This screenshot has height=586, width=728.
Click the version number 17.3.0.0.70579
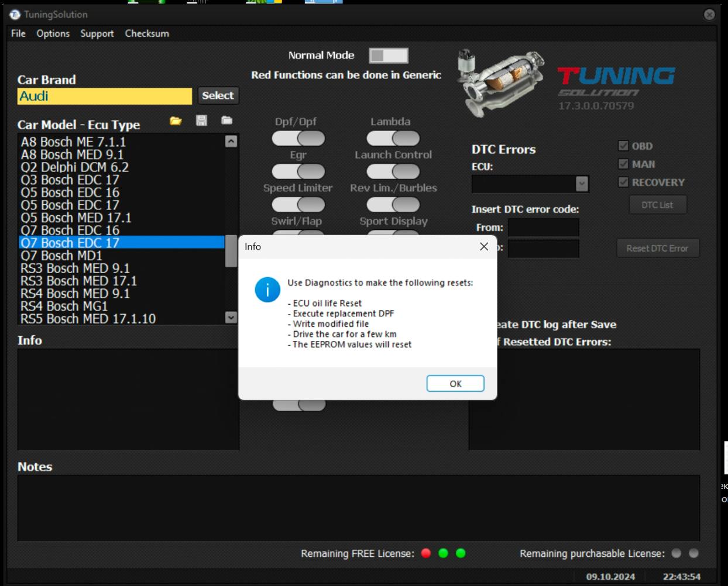(596, 106)
